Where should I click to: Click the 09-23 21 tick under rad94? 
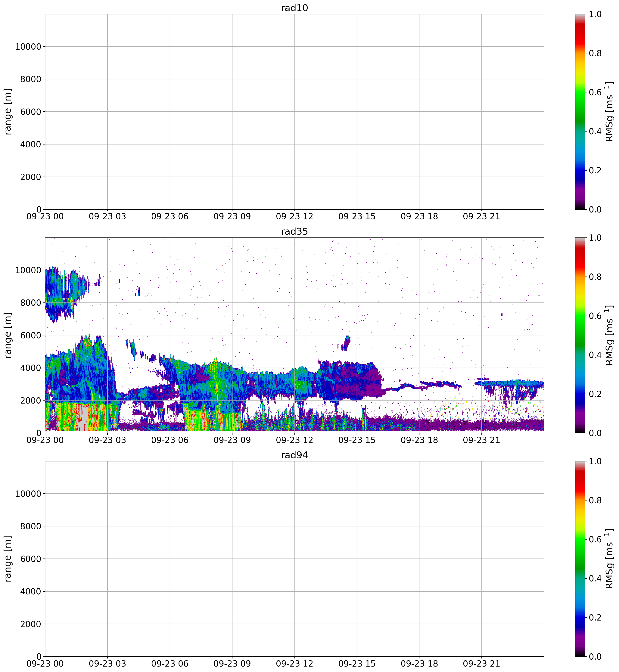tap(481, 664)
